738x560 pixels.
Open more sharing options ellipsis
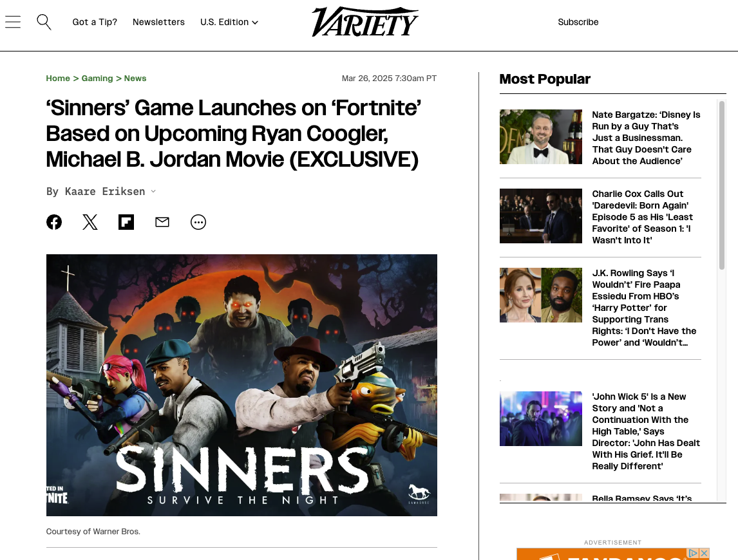click(198, 222)
